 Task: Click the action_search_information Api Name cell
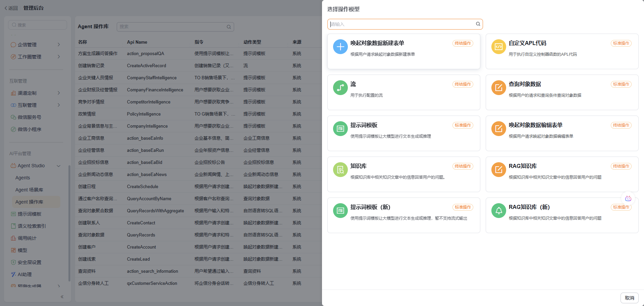pyautogui.click(x=153, y=271)
